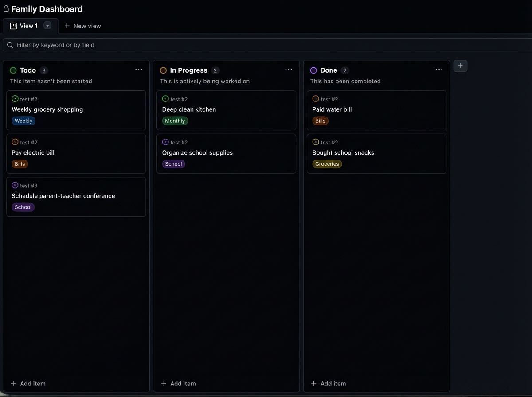532x397 pixels.
Task: Open the View 1 dropdown caret
Action: (47, 26)
